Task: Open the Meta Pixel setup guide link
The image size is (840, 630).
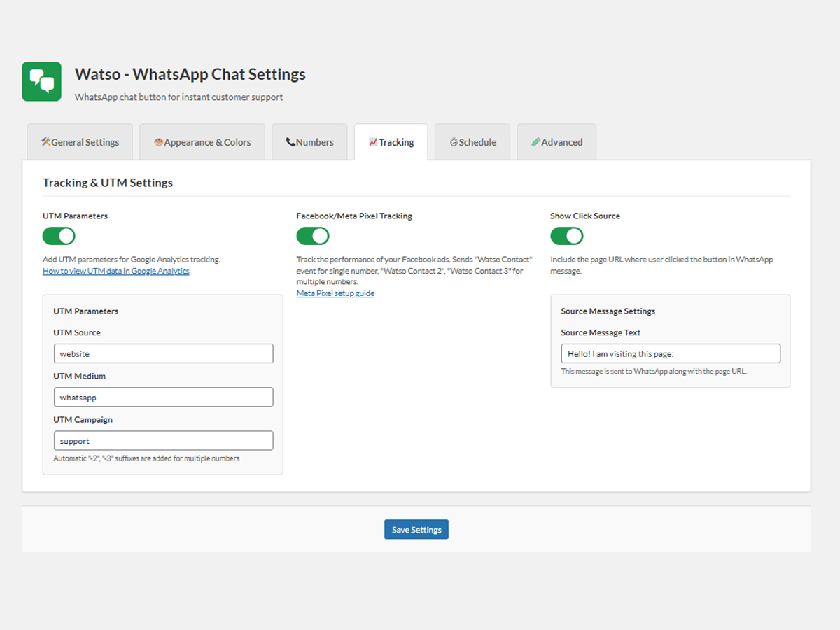Action: tap(335, 293)
